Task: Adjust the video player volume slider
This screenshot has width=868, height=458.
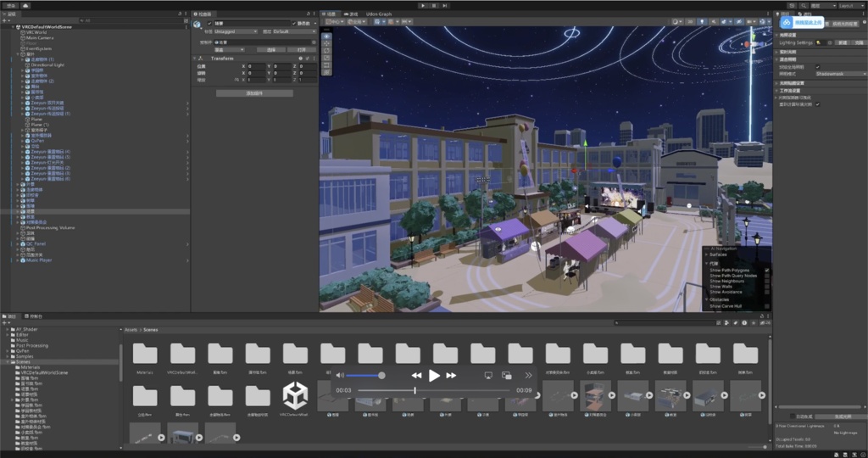Action: coord(364,376)
